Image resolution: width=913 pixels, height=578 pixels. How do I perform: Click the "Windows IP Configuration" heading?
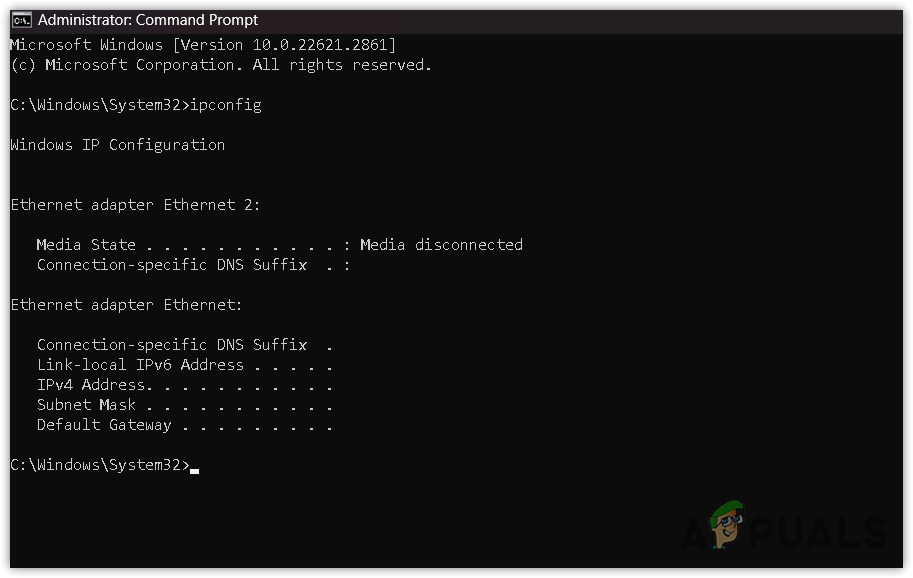(x=117, y=145)
